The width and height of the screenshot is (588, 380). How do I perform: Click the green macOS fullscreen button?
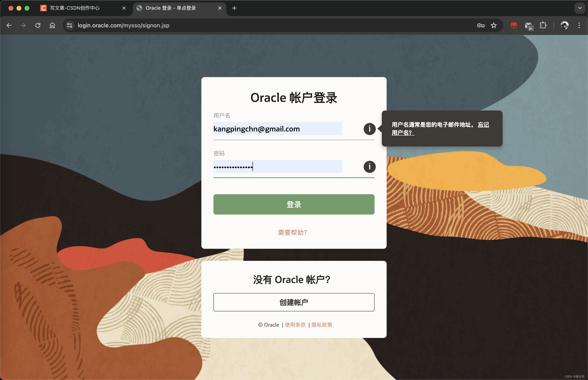[x=27, y=8]
